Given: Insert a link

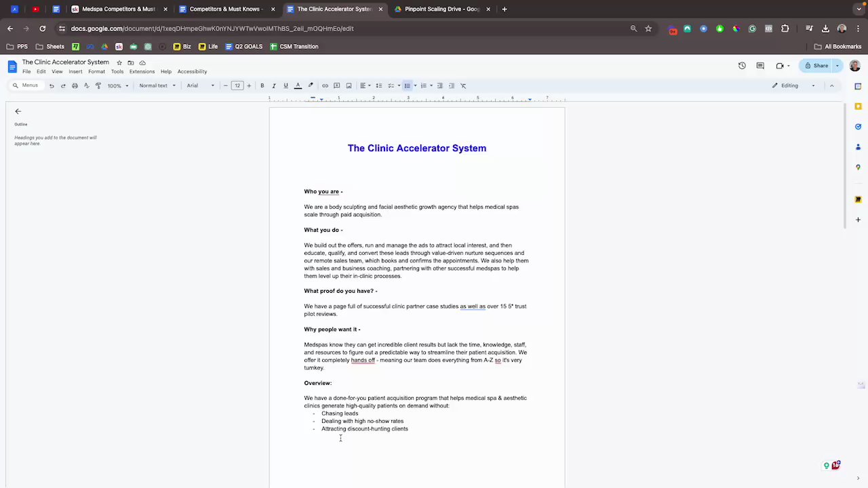Looking at the screenshot, I should 325,85.
